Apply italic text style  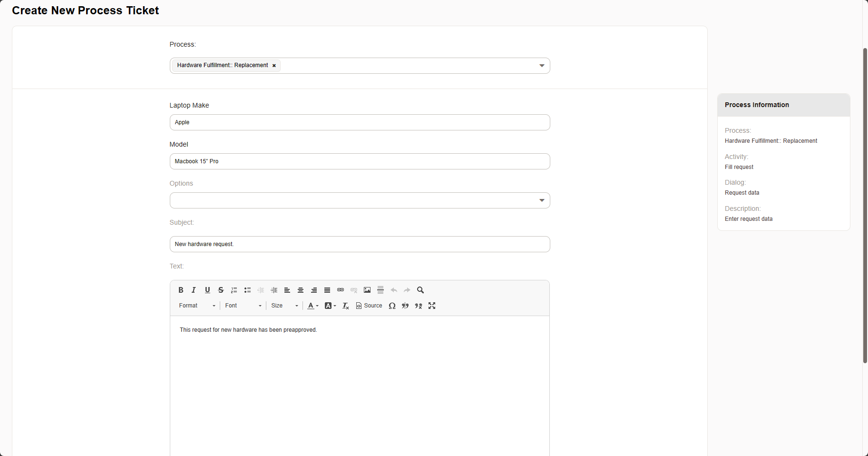click(194, 290)
